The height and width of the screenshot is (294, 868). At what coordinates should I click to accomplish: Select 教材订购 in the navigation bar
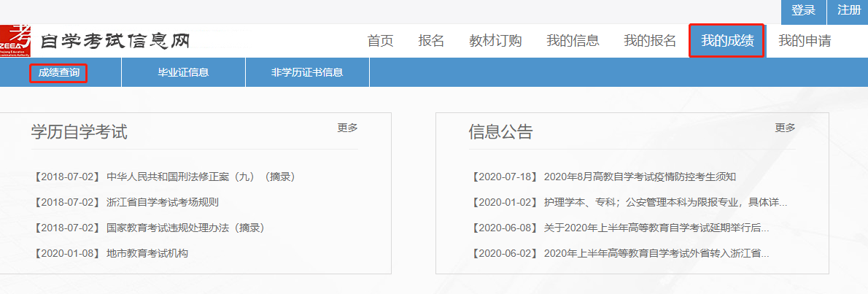click(495, 41)
